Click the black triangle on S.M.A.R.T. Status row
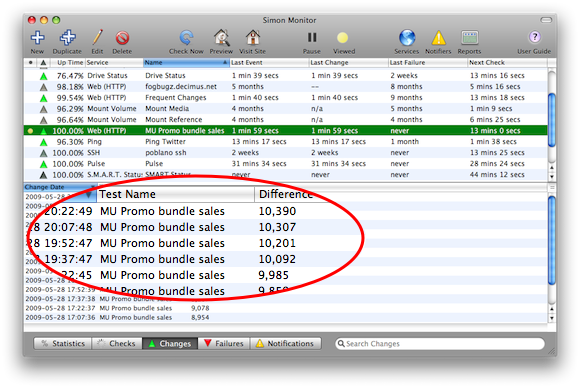This screenshot has width=580, height=388. (x=44, y=175)
